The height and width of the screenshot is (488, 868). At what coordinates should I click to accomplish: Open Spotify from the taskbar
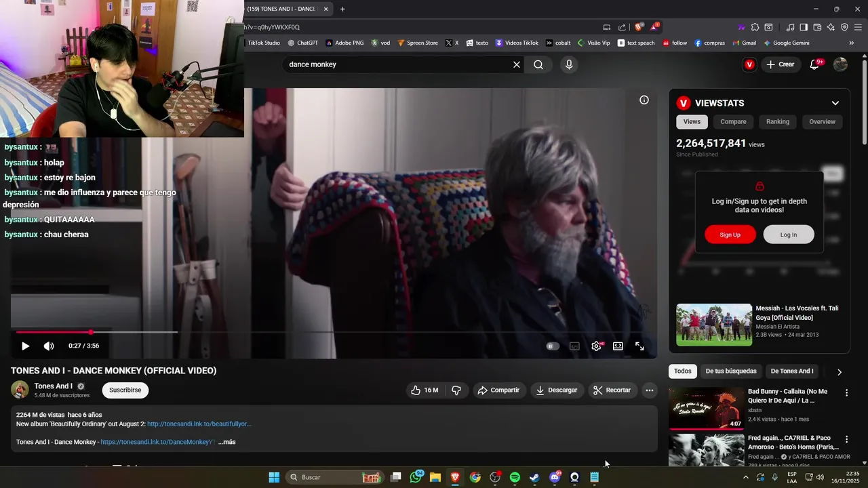[515, 477]
